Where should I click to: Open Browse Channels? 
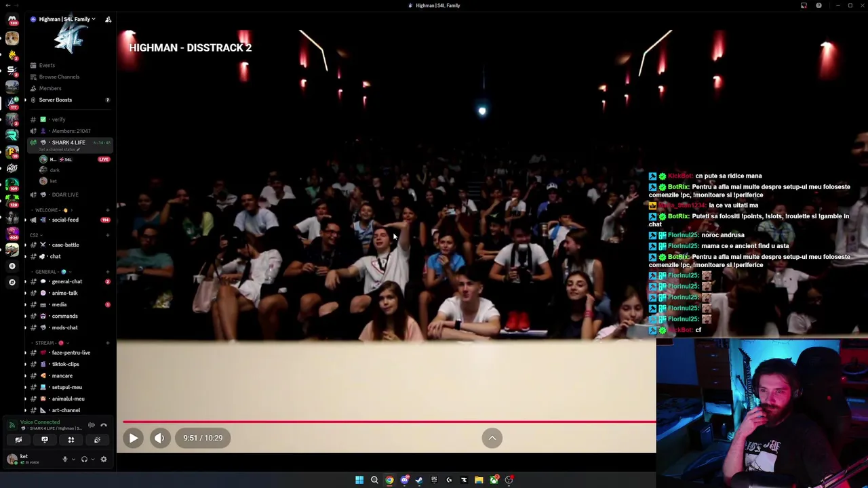[70, 77]
